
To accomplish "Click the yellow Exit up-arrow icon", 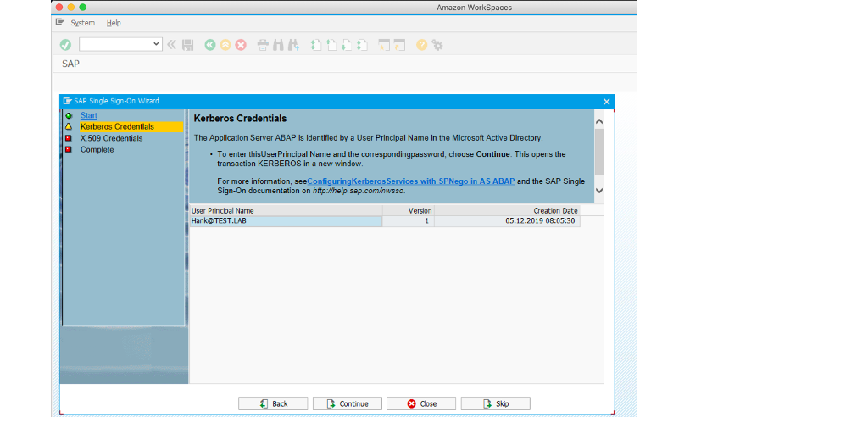I will [x=225, y=45].
